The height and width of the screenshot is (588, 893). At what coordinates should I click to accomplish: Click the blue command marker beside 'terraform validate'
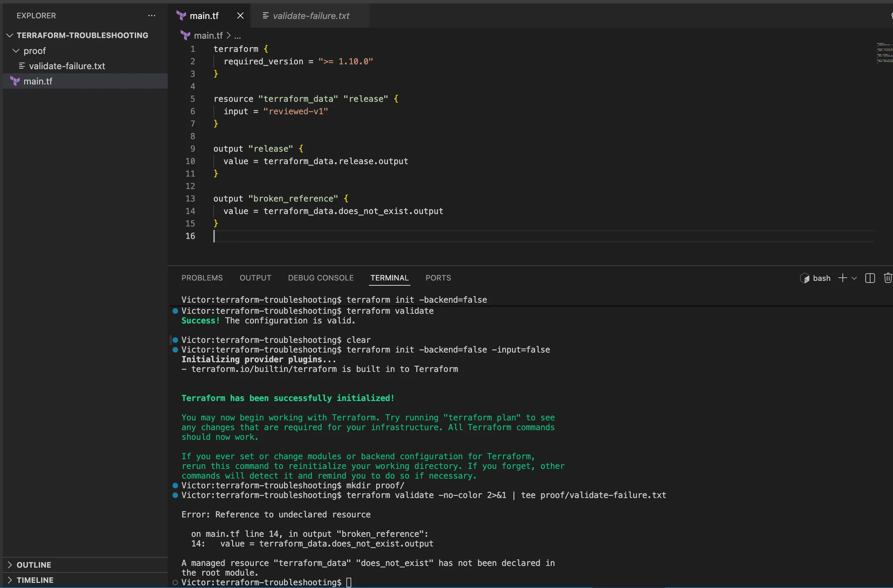point(175,311)
